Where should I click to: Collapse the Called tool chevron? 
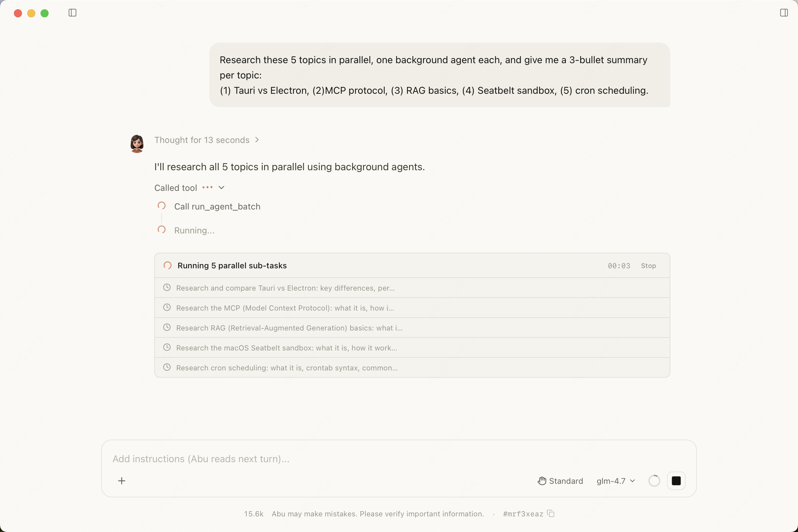[221, 188]
